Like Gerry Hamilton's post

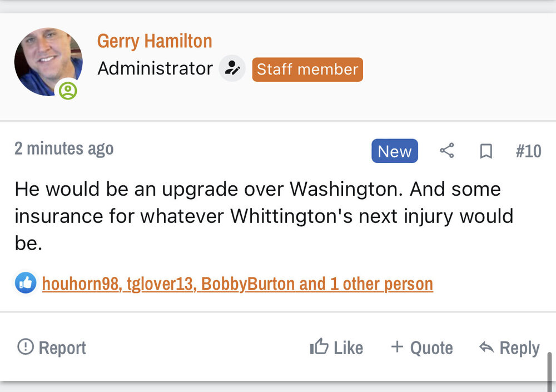[336, 348]
